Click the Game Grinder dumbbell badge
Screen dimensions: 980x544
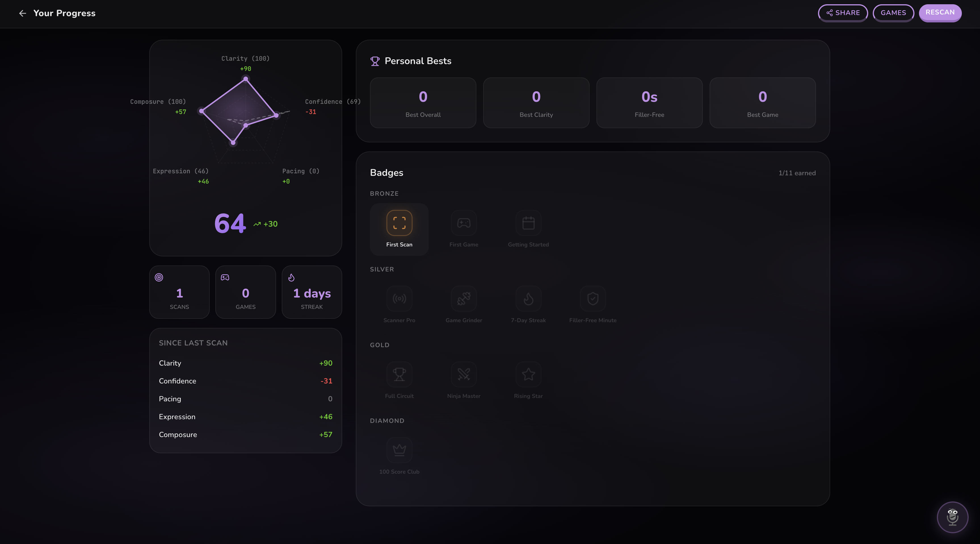point(463,299)
